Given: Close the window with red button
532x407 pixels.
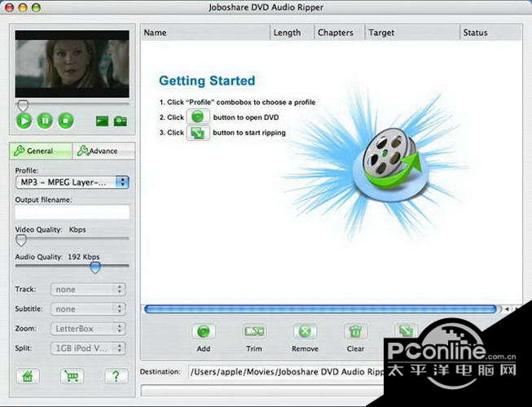Looking at the screenshot, I should coord(9,7).
